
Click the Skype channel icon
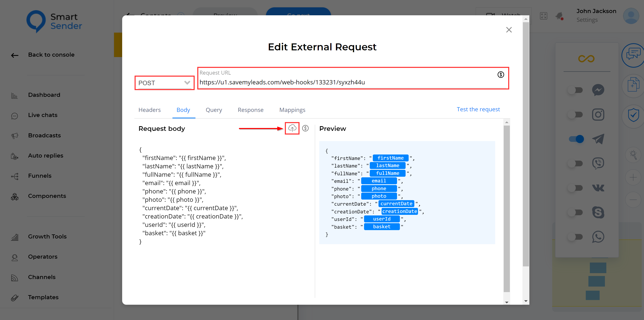click(x=598, y=212)
